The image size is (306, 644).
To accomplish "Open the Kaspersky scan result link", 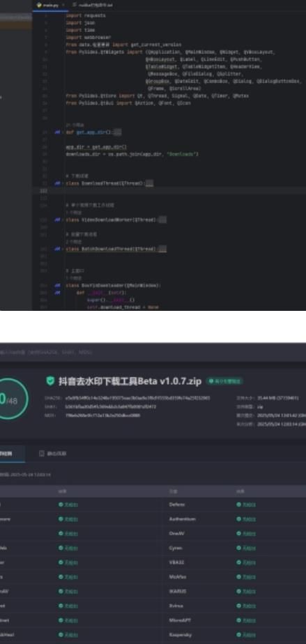I will 249,634.
